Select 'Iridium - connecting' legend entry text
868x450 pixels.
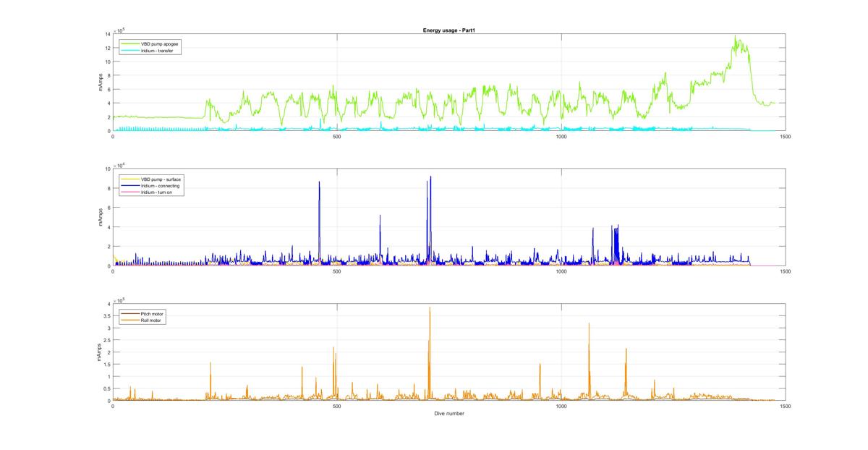pyautogui.click(x=161, y=185)
